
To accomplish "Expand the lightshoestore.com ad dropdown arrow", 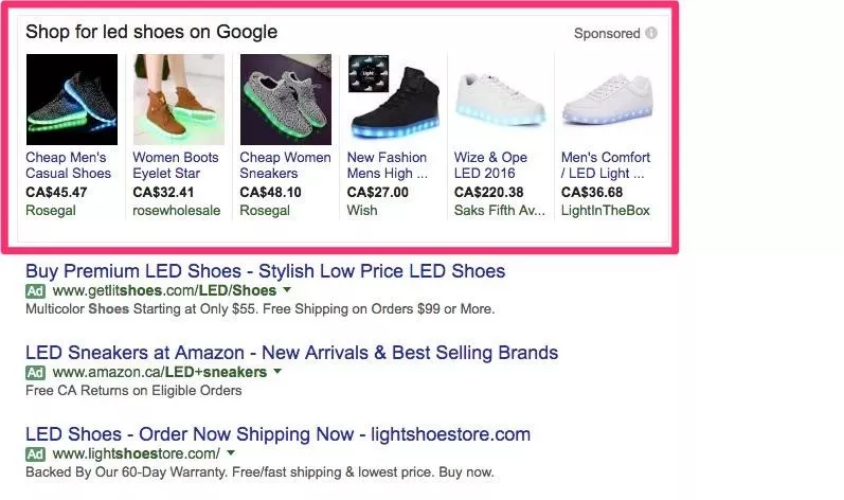I will (x=232, y=454).
